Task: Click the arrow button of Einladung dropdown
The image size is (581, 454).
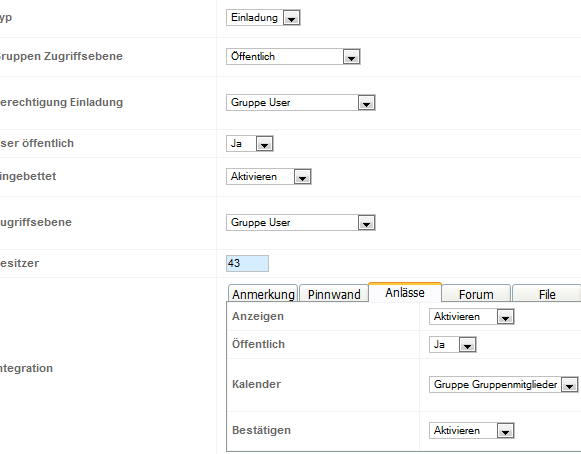Action: [x=292, y=18]
